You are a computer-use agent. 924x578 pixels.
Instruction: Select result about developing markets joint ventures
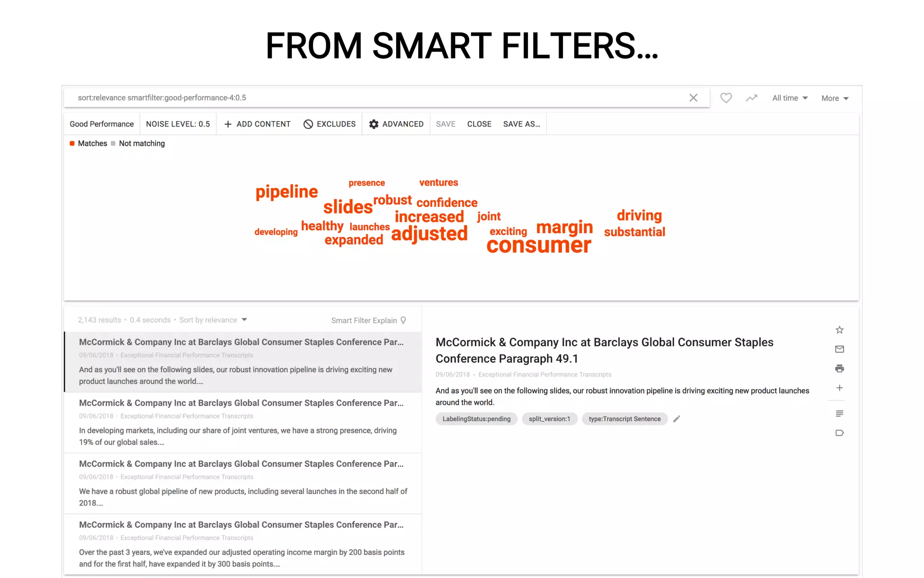click(x=243, y=423)
